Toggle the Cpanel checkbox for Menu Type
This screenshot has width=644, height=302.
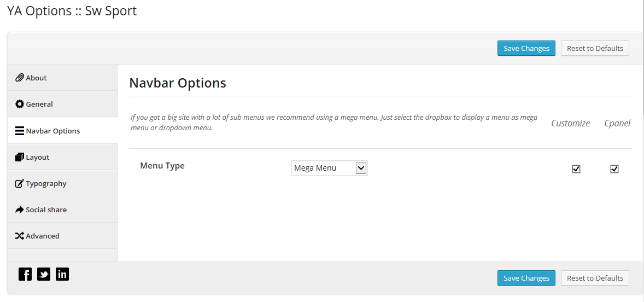tap(614, 169)
